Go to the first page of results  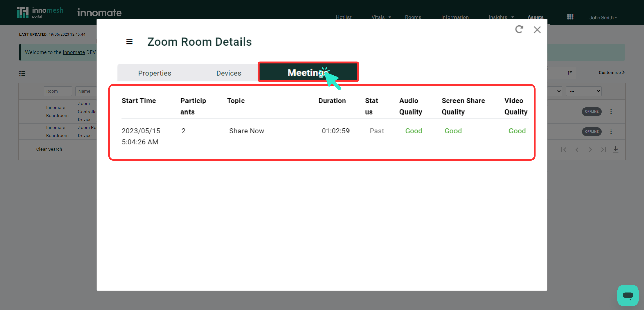tap(563, 150)
